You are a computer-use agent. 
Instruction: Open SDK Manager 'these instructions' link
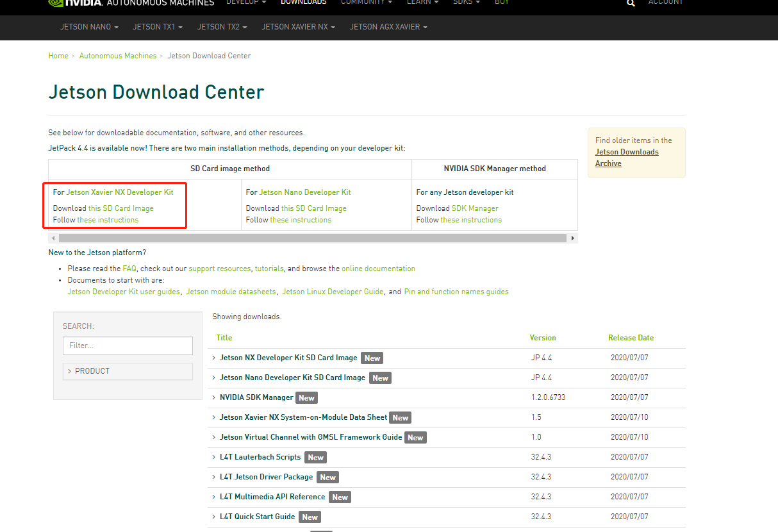click(x=471, y=220)
